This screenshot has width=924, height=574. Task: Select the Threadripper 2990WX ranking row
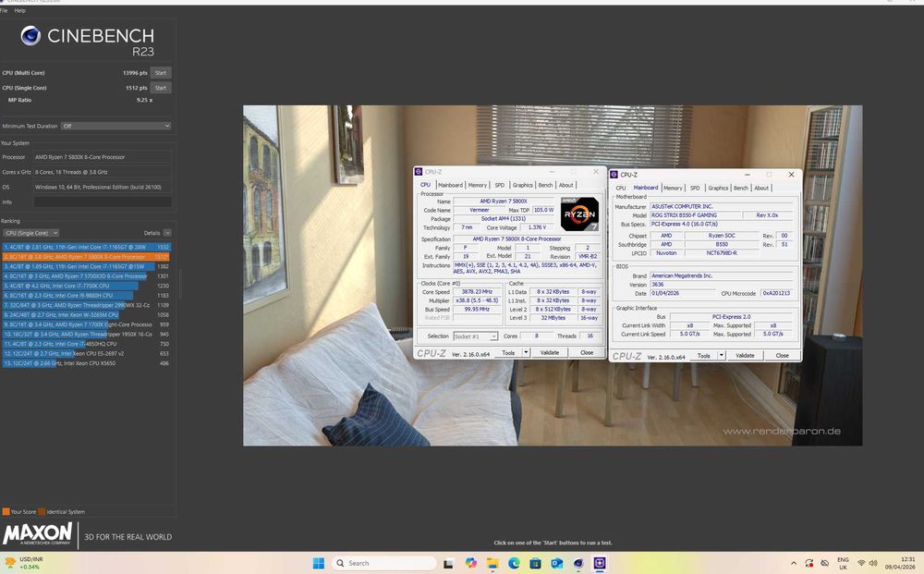pos(87,305)
